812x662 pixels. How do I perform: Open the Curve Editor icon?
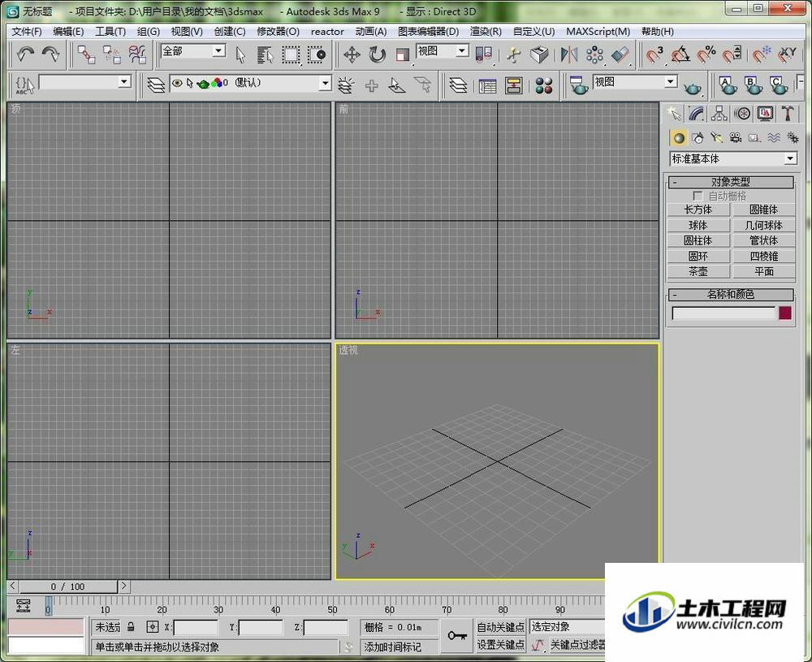tap(487, 85)
